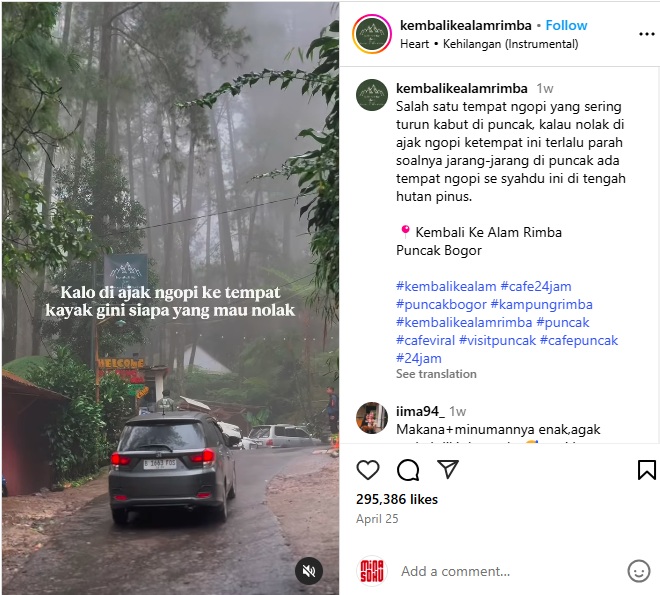Share the post with the paper plane icon
660x595 pixels.
[x=447, y=469]
